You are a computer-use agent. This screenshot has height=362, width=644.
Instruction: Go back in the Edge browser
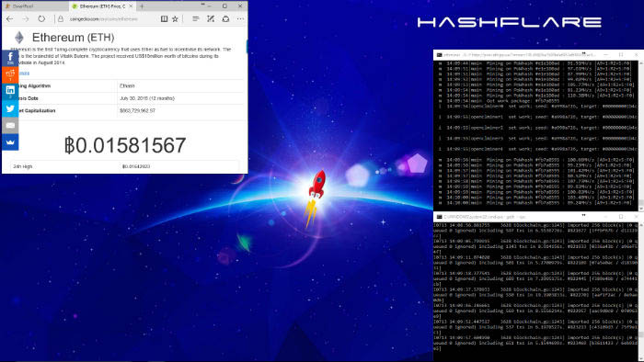pos(10,19)
